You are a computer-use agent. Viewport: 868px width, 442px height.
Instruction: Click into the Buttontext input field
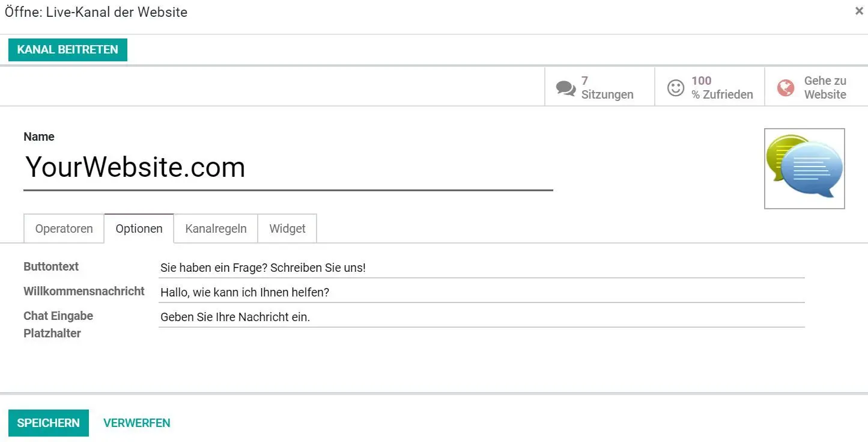point(481,268)
